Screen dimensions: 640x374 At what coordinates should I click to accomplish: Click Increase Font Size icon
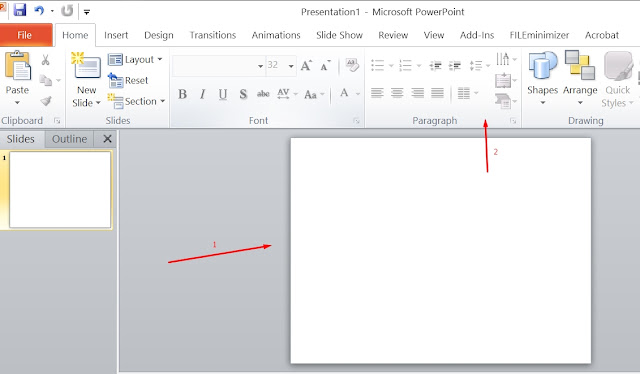coord(306,66)
